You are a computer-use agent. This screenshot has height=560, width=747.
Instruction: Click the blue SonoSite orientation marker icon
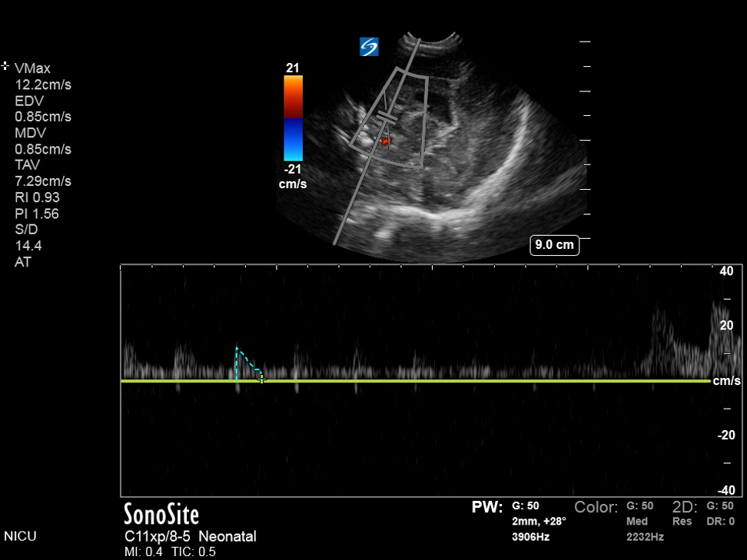coord(369,48)
